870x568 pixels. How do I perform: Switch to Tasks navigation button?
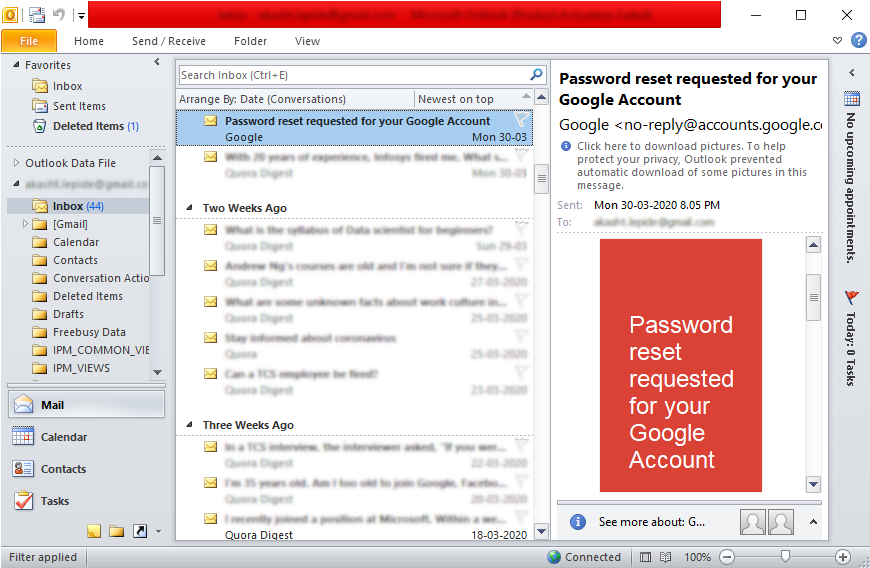pyautogui.click(x=86, y=501)
